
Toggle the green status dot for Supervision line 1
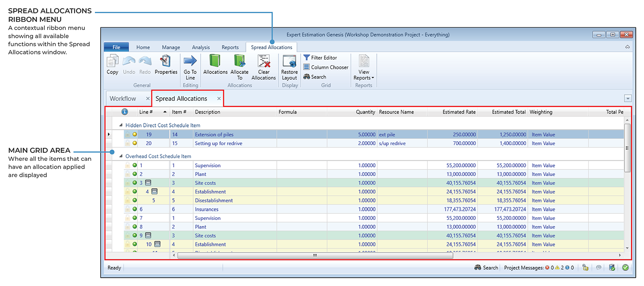click(135, 165)
